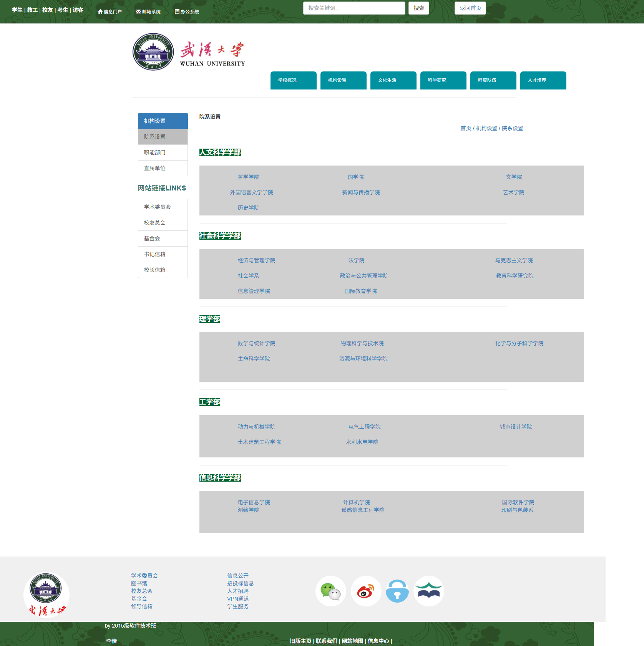The height and width of the screenshot is (646, 644).
Task: Open 校友总会 in sidebar links
Action: tap(163, 223)
